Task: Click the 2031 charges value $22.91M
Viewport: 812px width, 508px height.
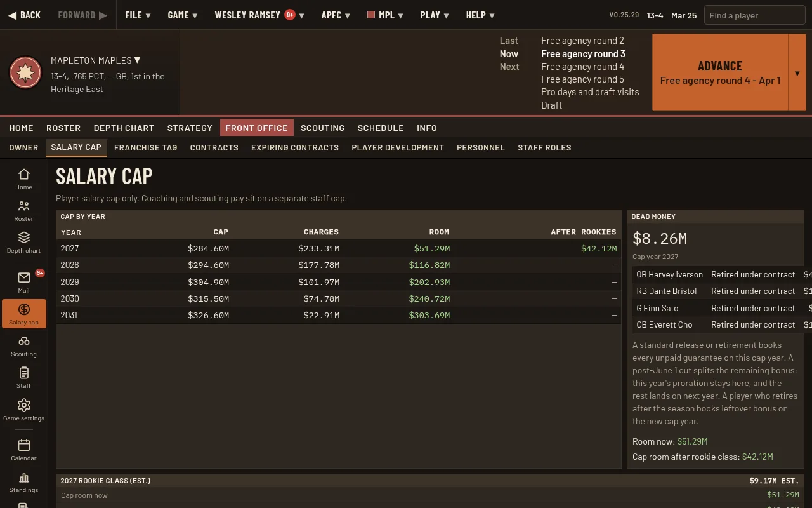Action: pyautogui.click(x=321, y=315)
